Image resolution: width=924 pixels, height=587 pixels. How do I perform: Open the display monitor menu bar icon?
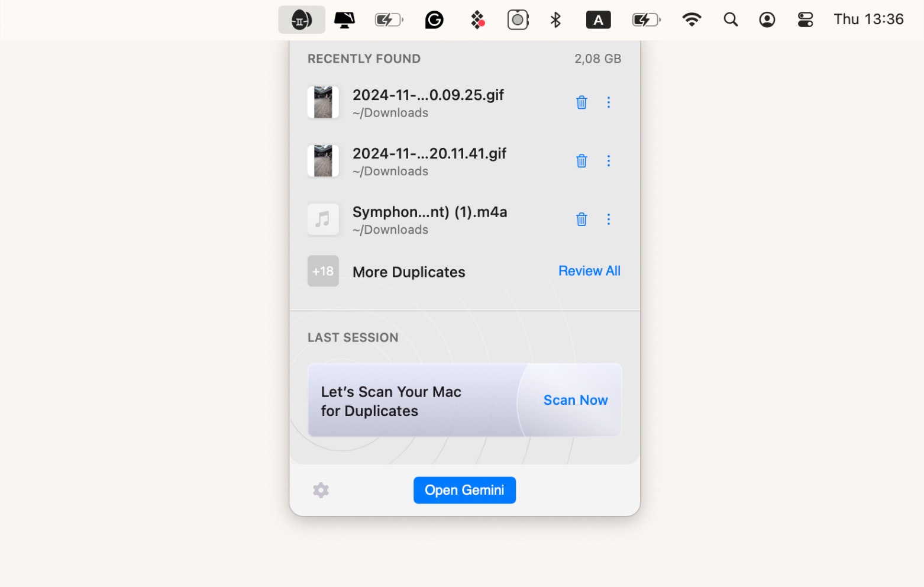(344, 20)
